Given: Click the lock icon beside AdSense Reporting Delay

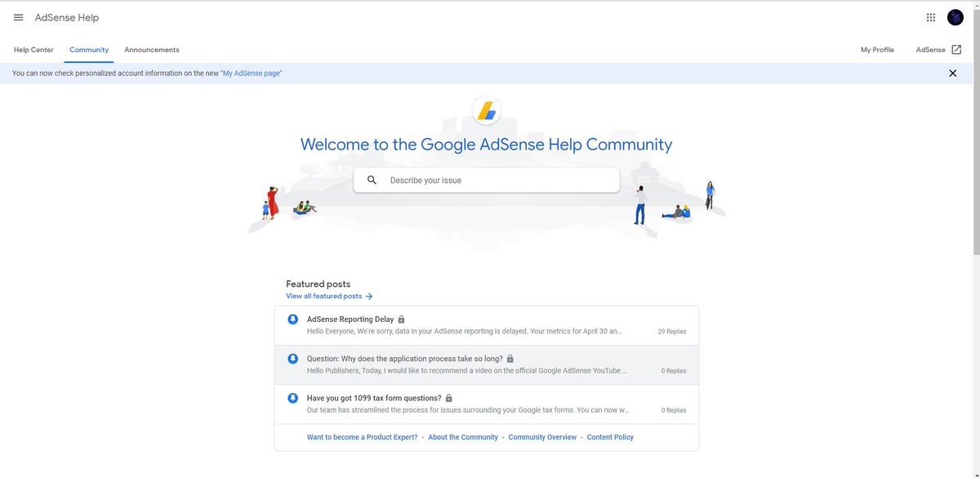Looking at the screenshot, I should 401,319.
